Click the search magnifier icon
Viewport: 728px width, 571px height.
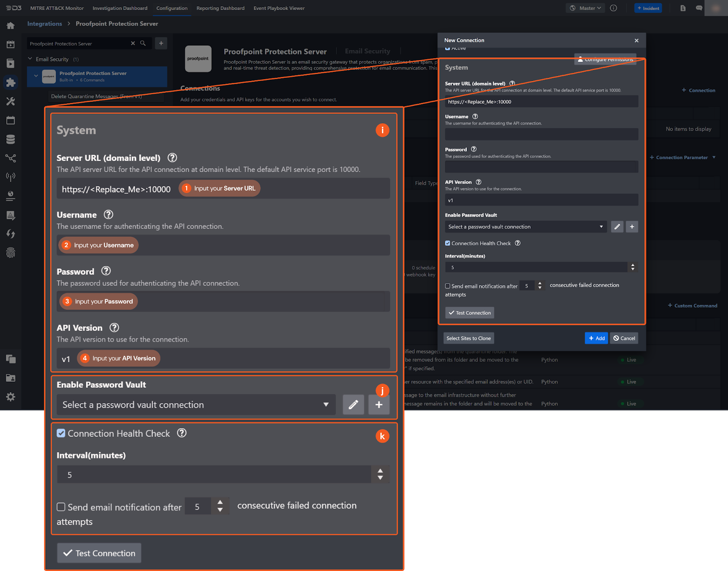[143, 43]
